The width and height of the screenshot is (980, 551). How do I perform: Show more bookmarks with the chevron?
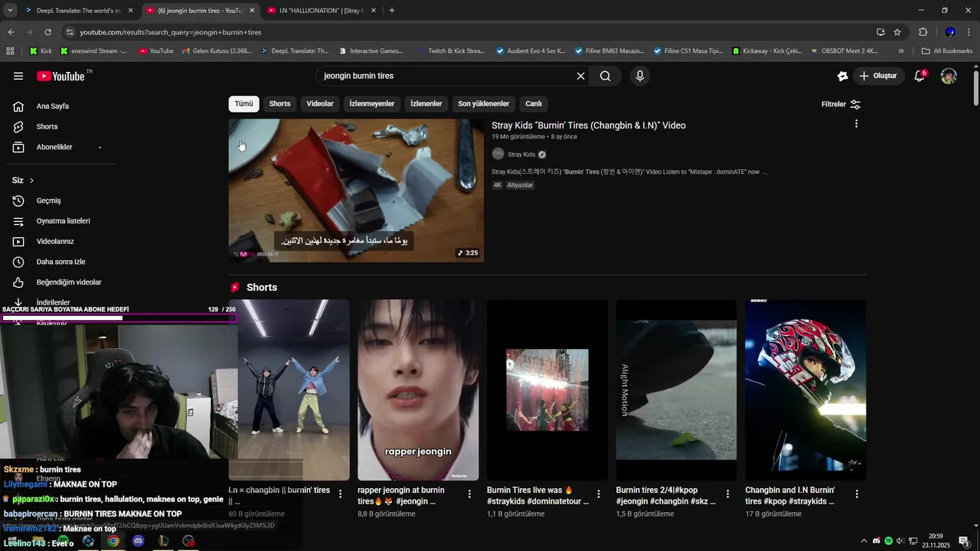tap(901, 51)
